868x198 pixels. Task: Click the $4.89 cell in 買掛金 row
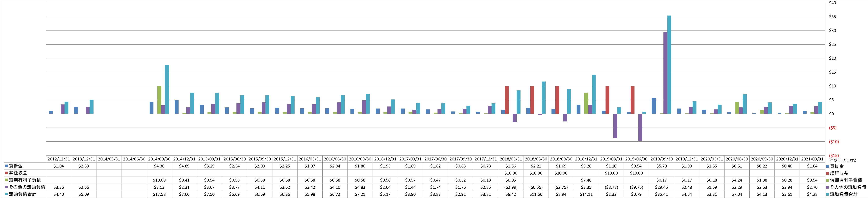click(184, 166)
